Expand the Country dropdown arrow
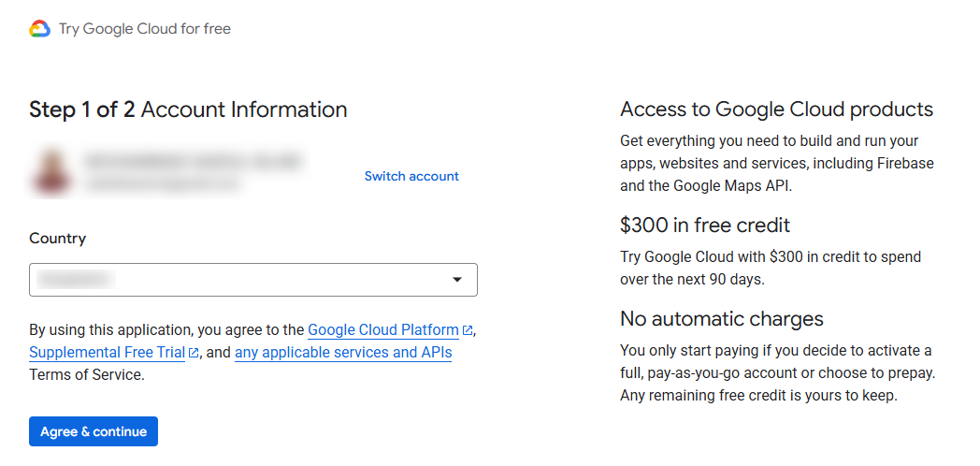980x466 pixels. click(457, 280)
